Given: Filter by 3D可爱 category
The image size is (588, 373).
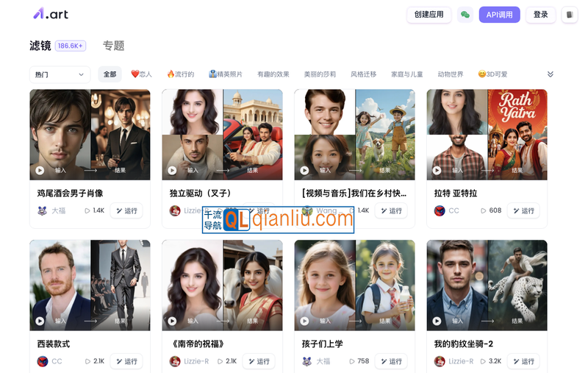Looking at the screenshot, I should 492,74.
